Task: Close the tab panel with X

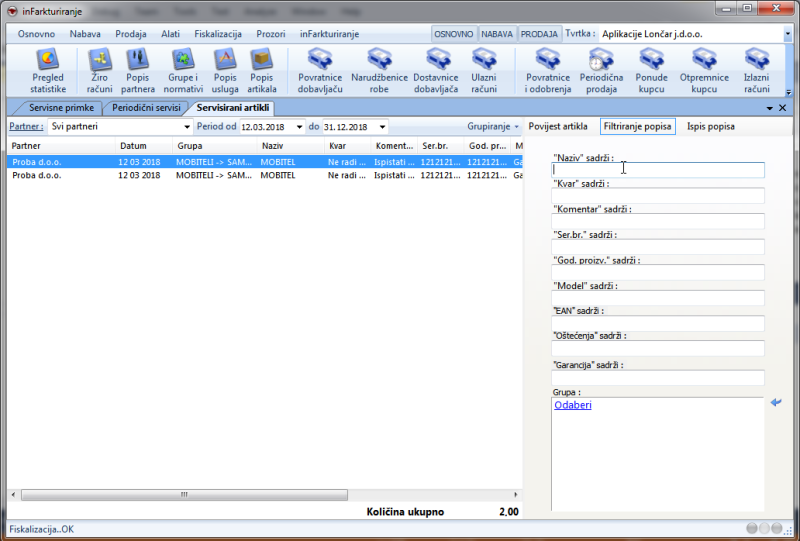Action: tap(782, 108)
